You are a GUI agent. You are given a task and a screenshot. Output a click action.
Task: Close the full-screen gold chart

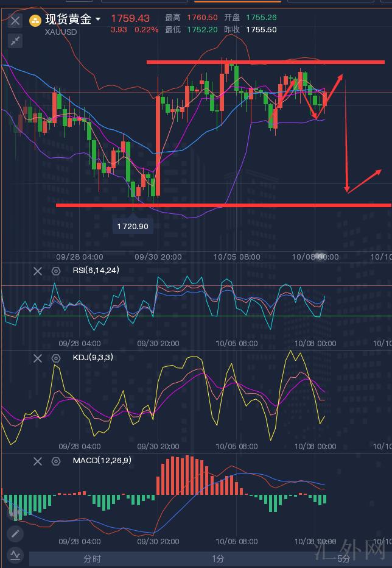[15, 20]
